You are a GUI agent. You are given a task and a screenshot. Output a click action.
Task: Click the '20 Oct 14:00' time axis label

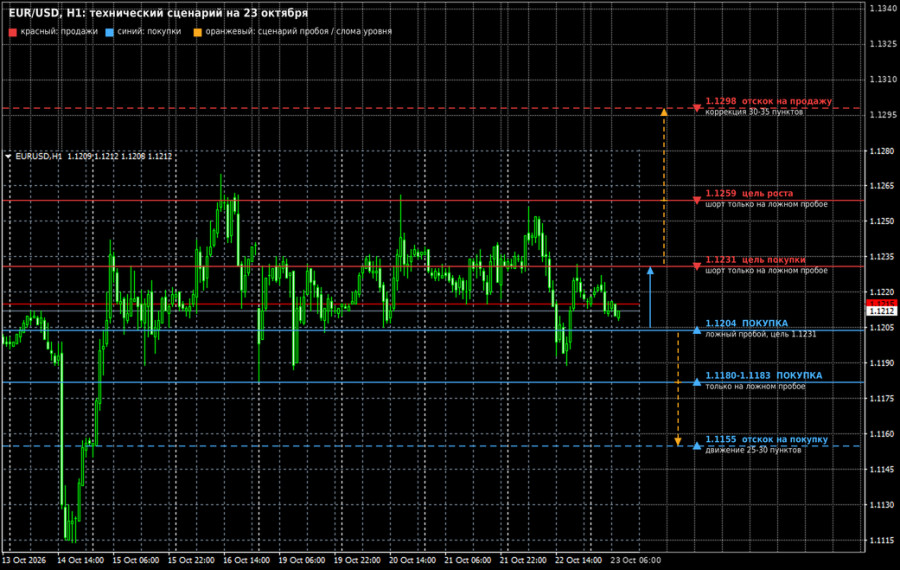412,560
